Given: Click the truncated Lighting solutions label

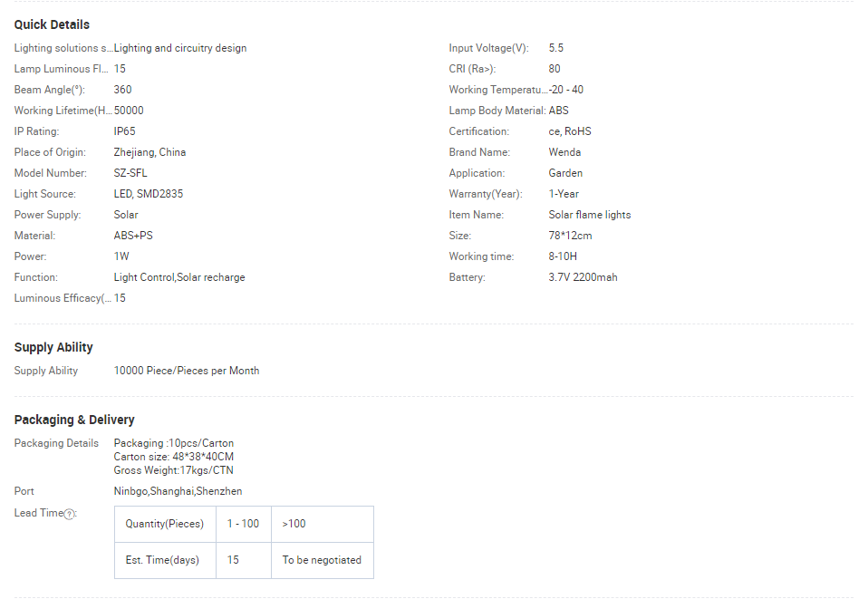Looking at the screenshot, I should pyautogui.click(x=63, y=48).
